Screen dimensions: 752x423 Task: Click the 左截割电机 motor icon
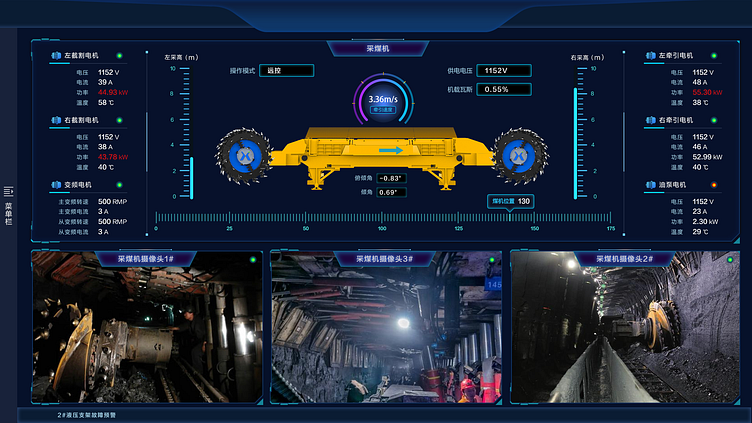[x=56, y=56]
